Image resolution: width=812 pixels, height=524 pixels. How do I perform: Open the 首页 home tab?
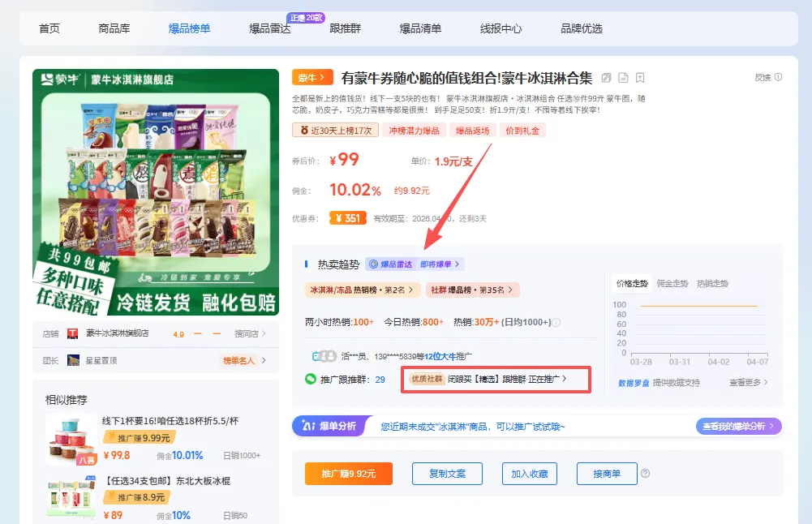pyautogui.click(x=49, y=28)
